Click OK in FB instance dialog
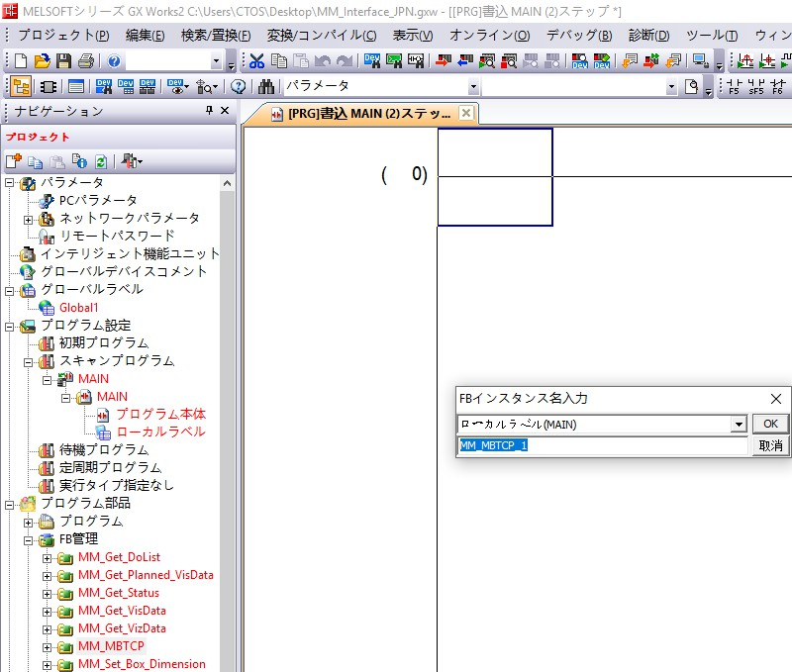Viewport: 792px width, 672px height. click(x=770, y=424)
